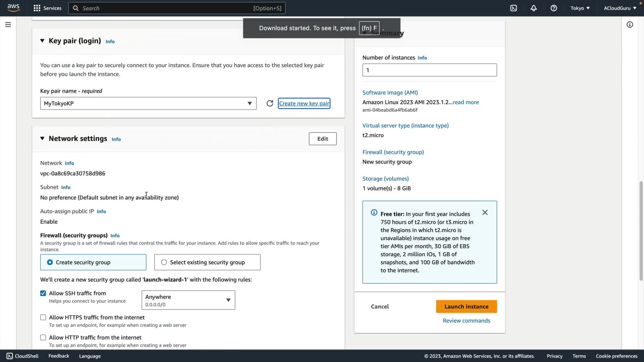Open the help question mark icon

(554, 8)
